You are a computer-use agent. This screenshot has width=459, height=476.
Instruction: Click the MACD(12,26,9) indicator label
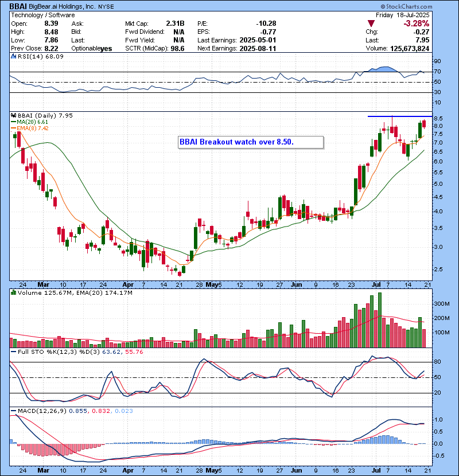pyautogui.click(x=42, y=411)
